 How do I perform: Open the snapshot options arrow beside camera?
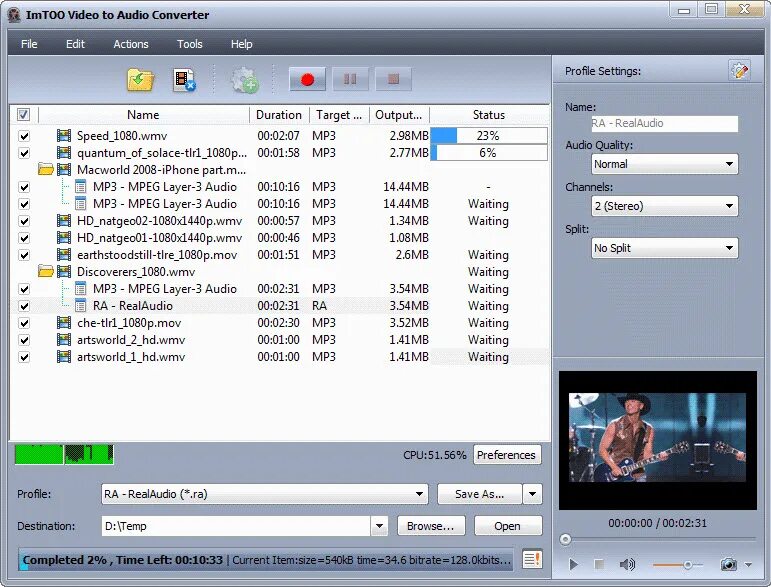point(748,565)
